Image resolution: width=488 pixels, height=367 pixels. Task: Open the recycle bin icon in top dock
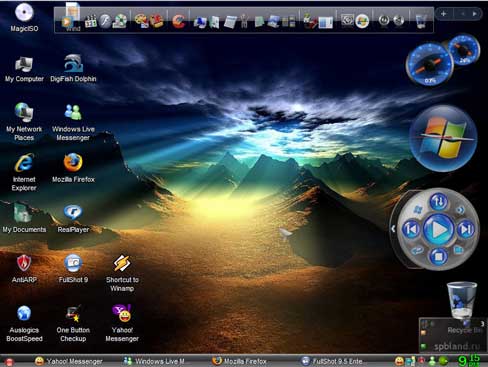421,21
